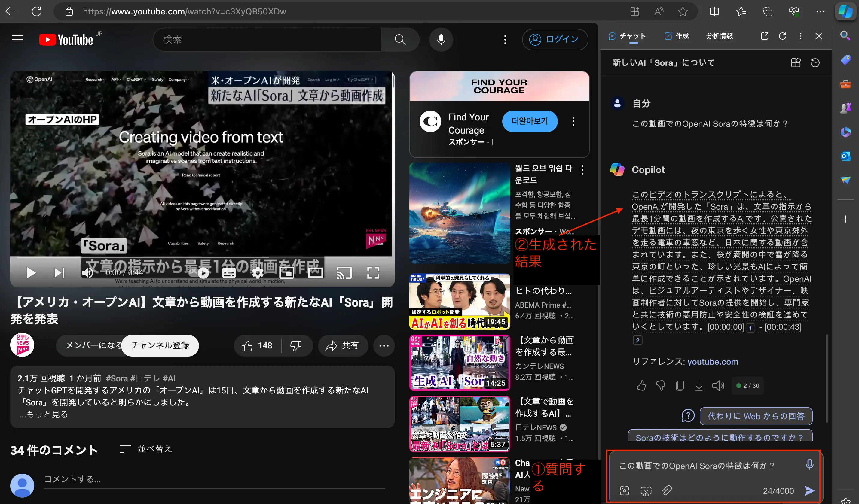
Task: Open the split screen icon
Action: (x=714, y=11)
